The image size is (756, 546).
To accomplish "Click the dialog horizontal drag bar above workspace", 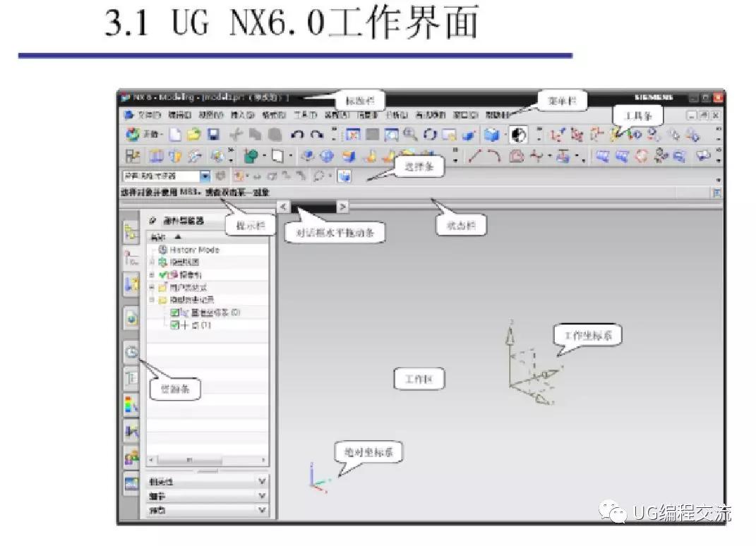I will (311, 206).
